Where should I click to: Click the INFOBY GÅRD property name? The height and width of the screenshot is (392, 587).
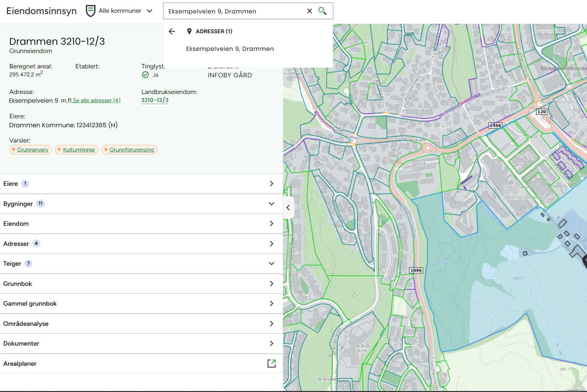pos(230,75)
